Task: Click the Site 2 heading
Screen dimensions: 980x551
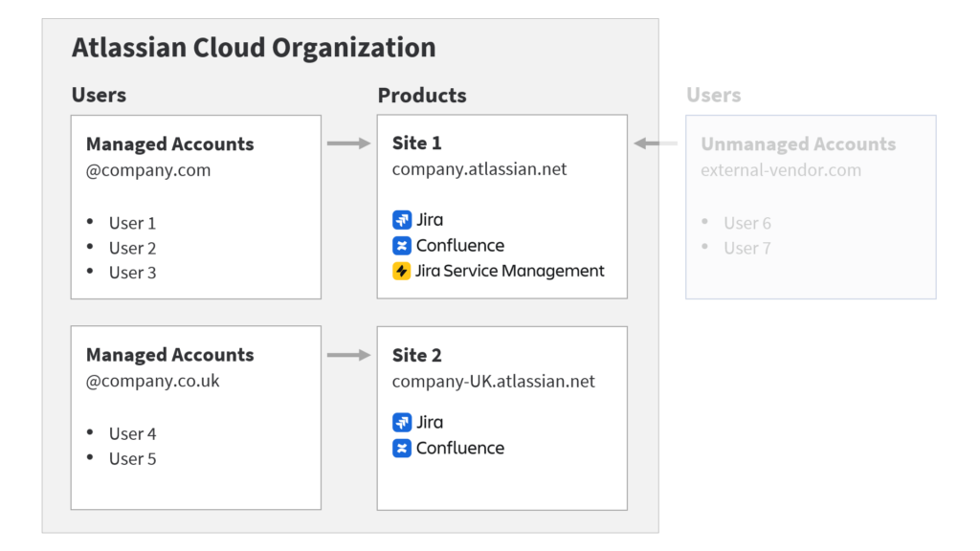Action: point(416,356)
